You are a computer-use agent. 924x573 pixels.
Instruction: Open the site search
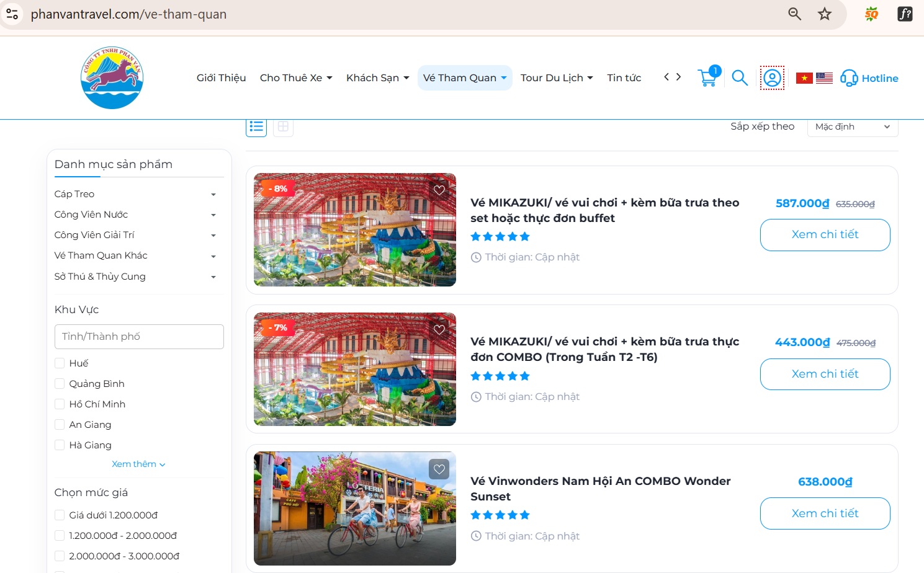739,78
